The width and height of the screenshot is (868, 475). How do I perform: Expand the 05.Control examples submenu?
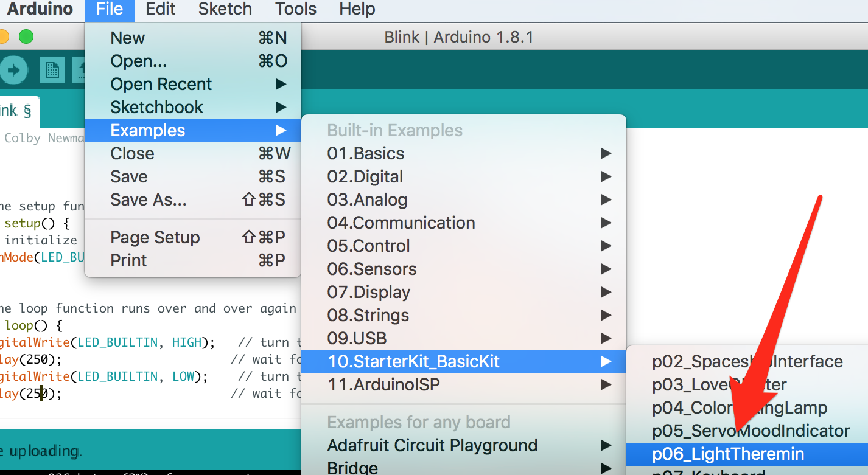pyautogui.click(x=464, y=246)
